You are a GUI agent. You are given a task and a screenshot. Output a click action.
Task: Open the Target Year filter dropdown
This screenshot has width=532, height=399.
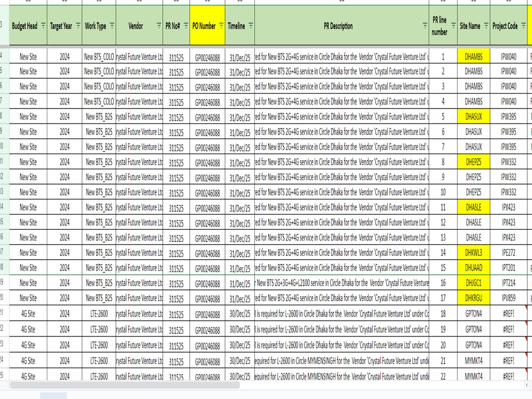(78, 26)
